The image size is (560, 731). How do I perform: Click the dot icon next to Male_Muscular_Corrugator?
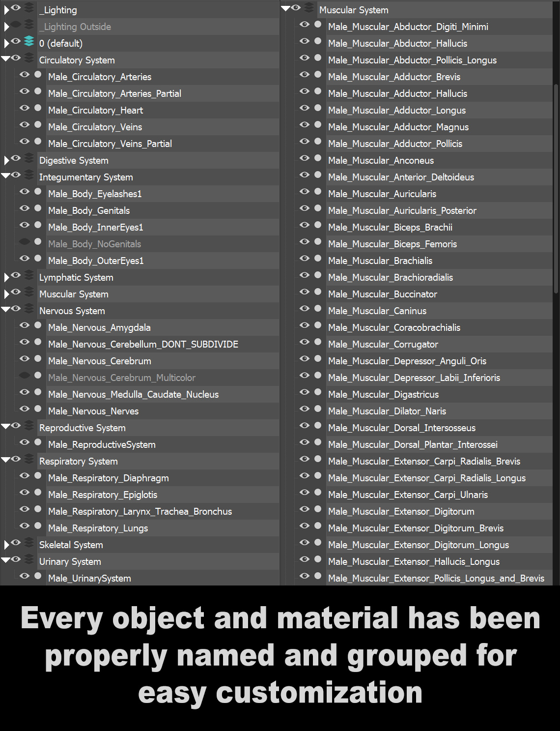tap(318, 342)
